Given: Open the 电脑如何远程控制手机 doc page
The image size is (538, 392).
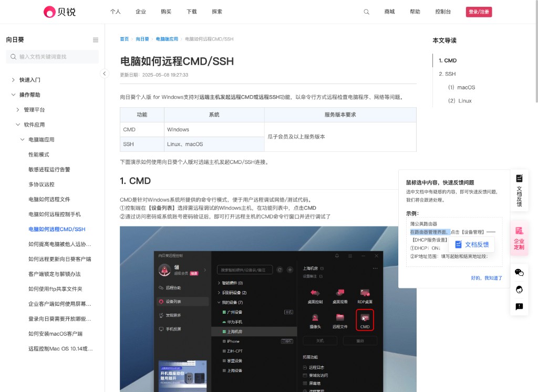Looking at the screenshot, I should coord(55,214).
